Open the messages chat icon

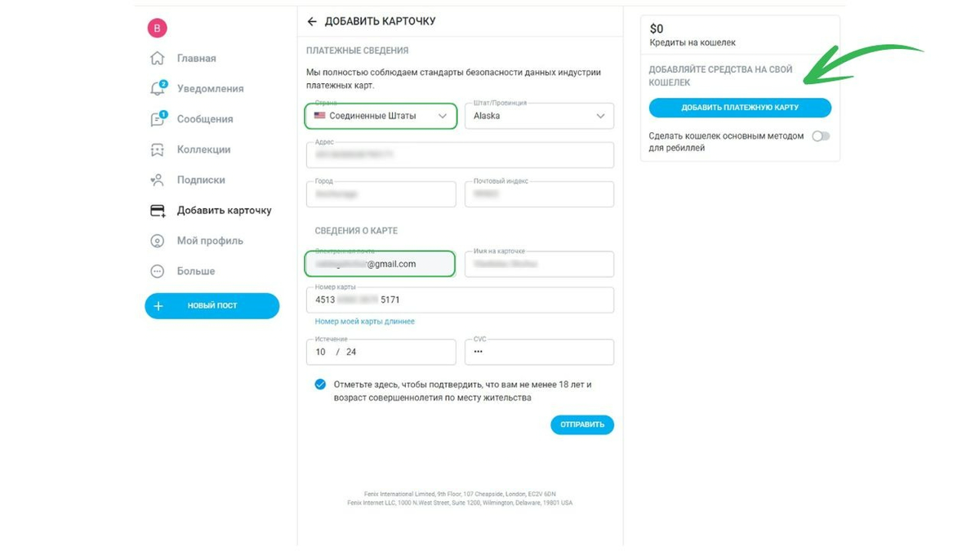[158, 119]
